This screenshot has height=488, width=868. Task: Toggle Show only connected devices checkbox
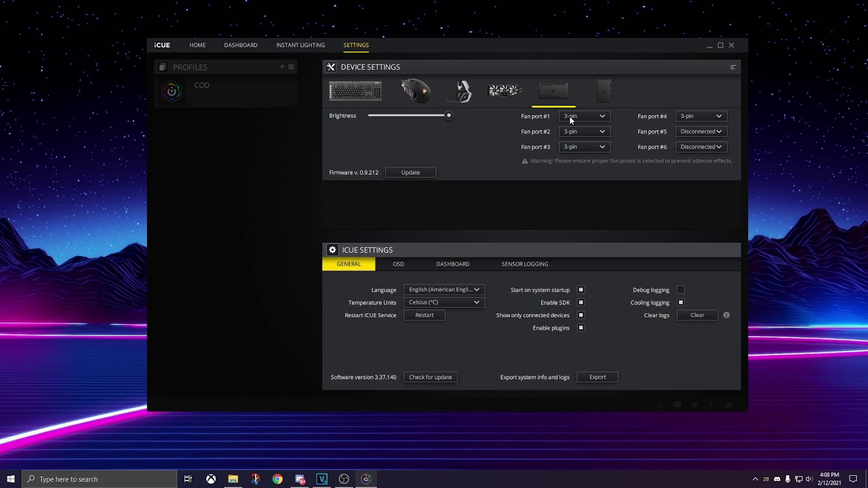[x=581, y=315]
